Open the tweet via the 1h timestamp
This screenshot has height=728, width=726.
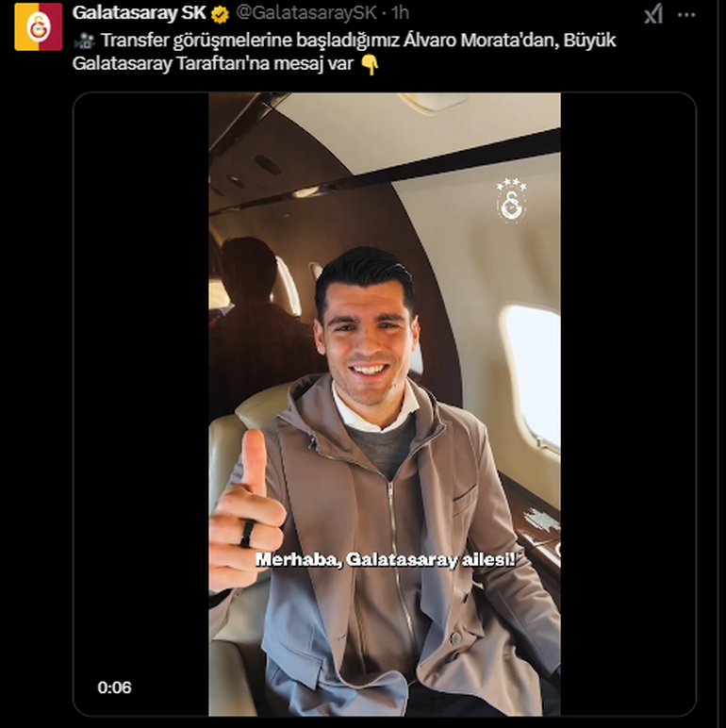[400, 13]
